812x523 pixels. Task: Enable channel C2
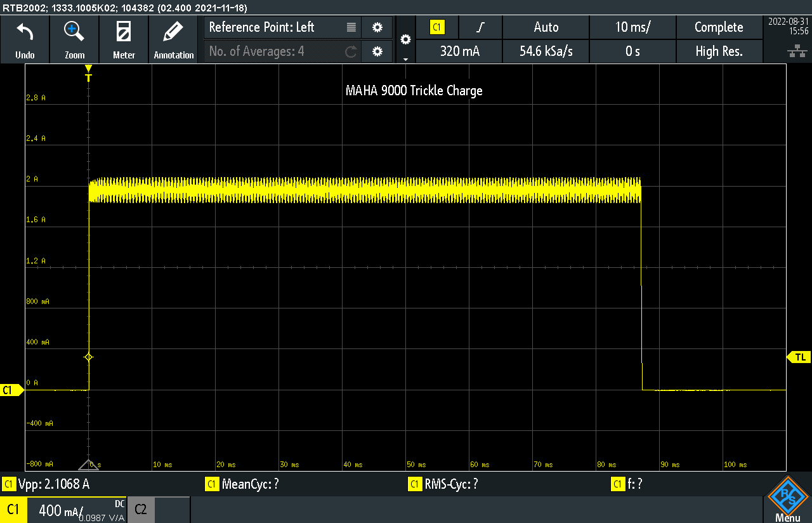tap(141, 510)
